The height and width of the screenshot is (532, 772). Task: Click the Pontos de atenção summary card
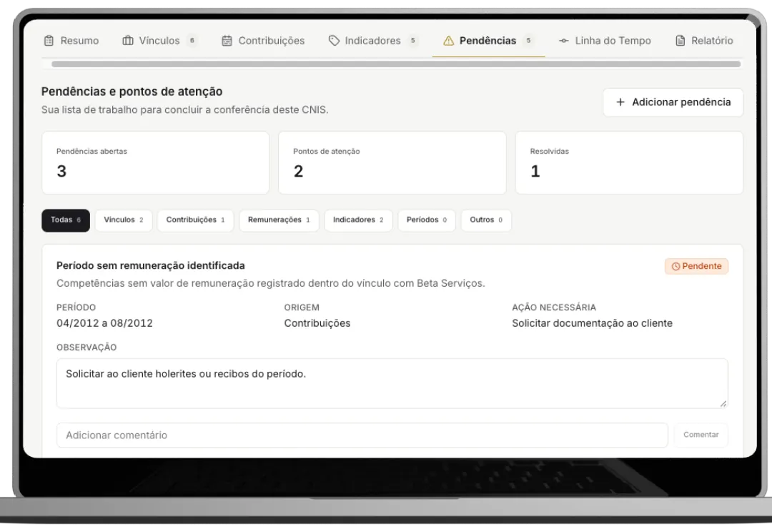tap(392, 162)
